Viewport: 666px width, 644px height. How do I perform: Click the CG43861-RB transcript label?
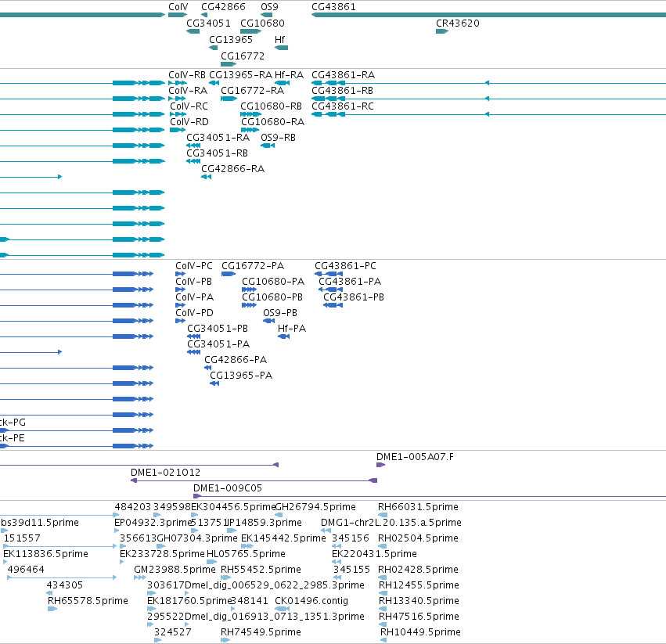[x=342, y=91]
